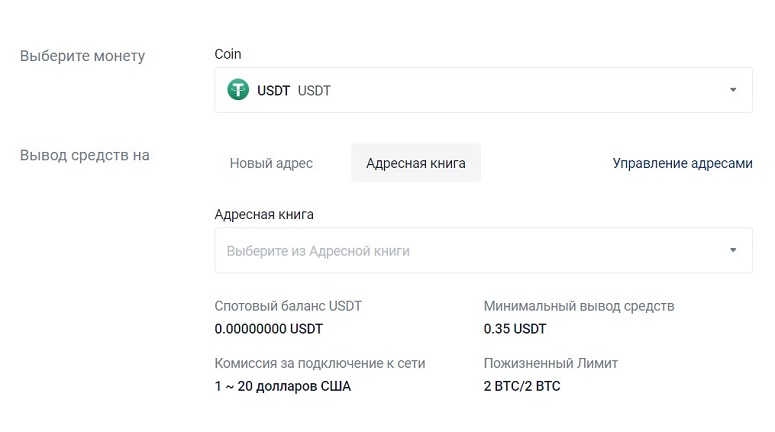The width and height of the screenshot is (775, 432).
Task: Click the green Tether USDT coin icon
Action: (x=238, y=90)
